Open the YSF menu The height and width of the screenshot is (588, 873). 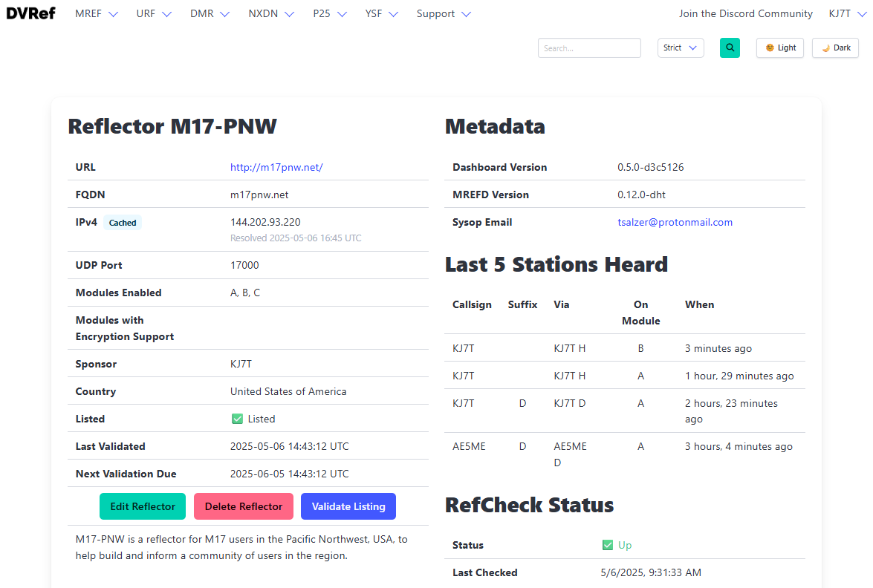[x=381, y=14]
